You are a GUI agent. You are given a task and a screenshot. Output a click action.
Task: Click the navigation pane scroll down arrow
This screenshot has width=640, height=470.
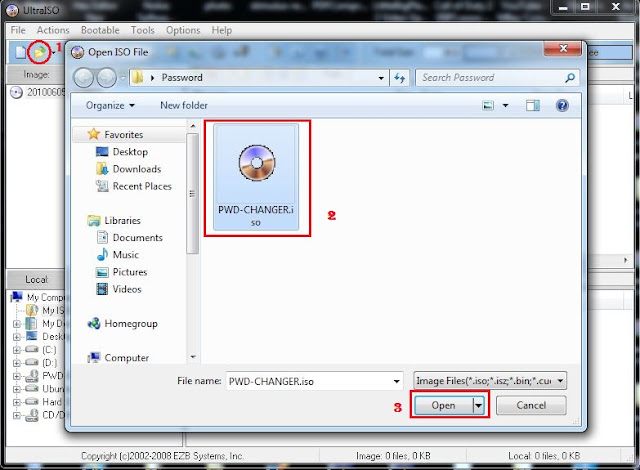(x=193, y=357)
